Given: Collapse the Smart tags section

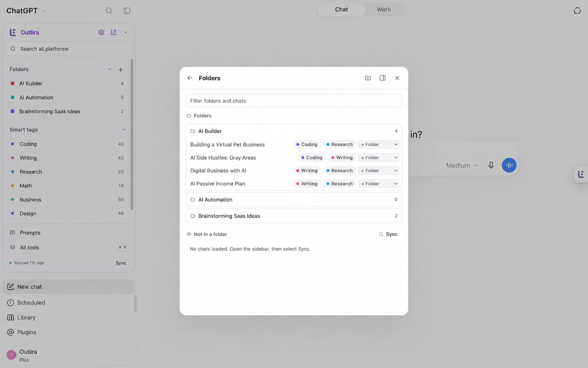Looking at the screenshot, I should click(x=123, y=129).
